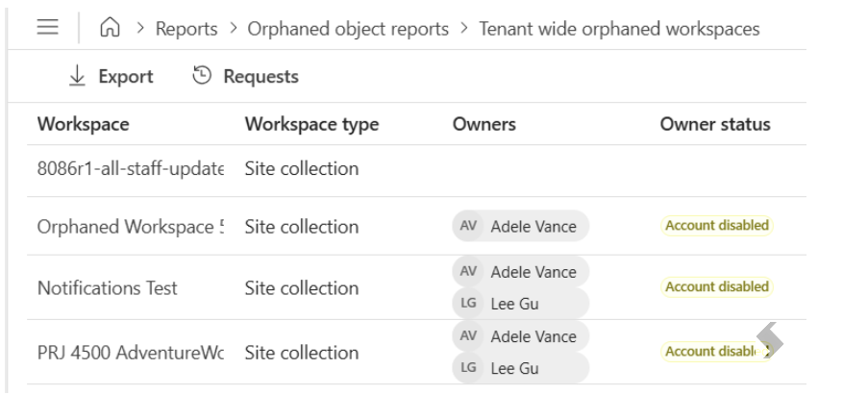
Task: Sort by Workspace type column header
Action: [x=311, y=124]
